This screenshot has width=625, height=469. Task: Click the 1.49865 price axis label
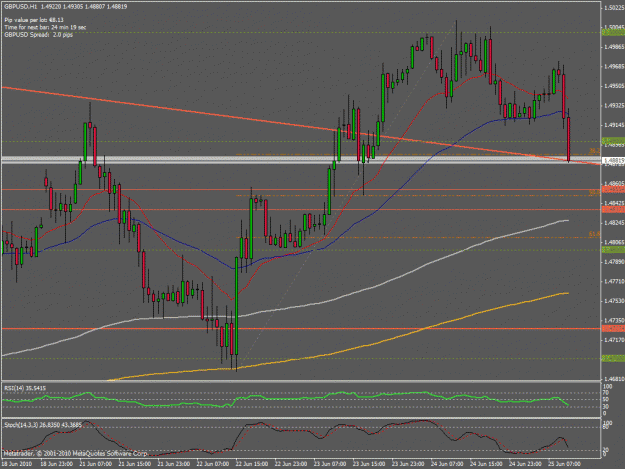click(614, 47)
